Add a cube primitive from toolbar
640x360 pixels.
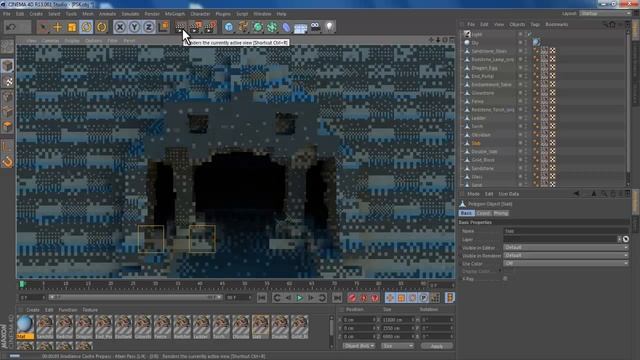tap(229, 27)
